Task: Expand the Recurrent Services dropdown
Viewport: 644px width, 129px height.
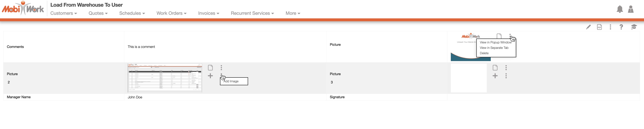Action: pyautogui.click(x=252, y=13)
